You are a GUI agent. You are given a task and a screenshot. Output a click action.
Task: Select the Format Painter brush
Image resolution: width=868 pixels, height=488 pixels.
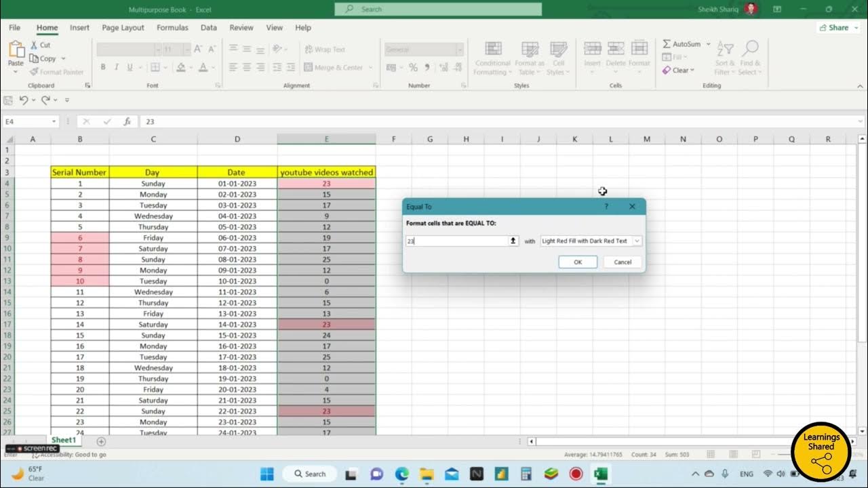(x=34, y=72)
